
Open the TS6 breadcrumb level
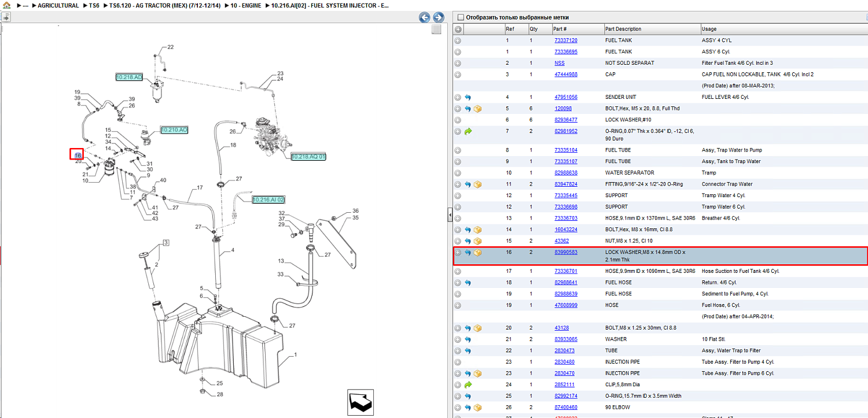[94, 5]
